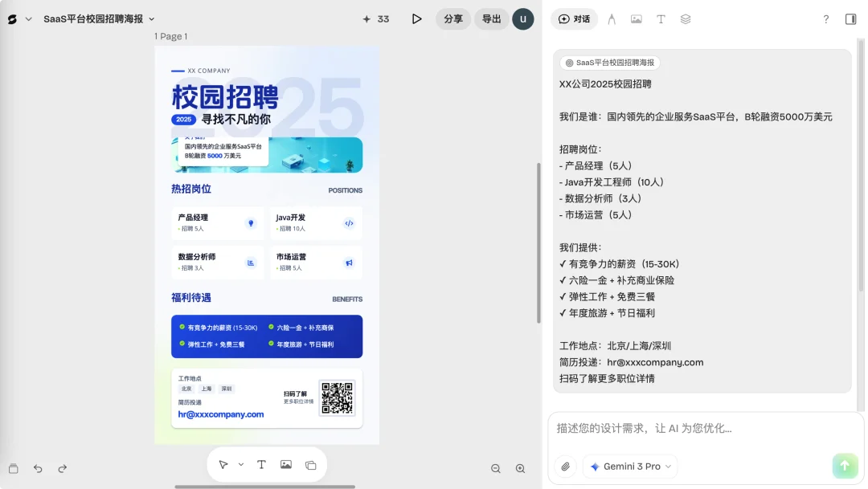868x489 pixels.
Task: Switch to the 对话 chat mode
Action: pyautogui.click(x=574, y=19)
